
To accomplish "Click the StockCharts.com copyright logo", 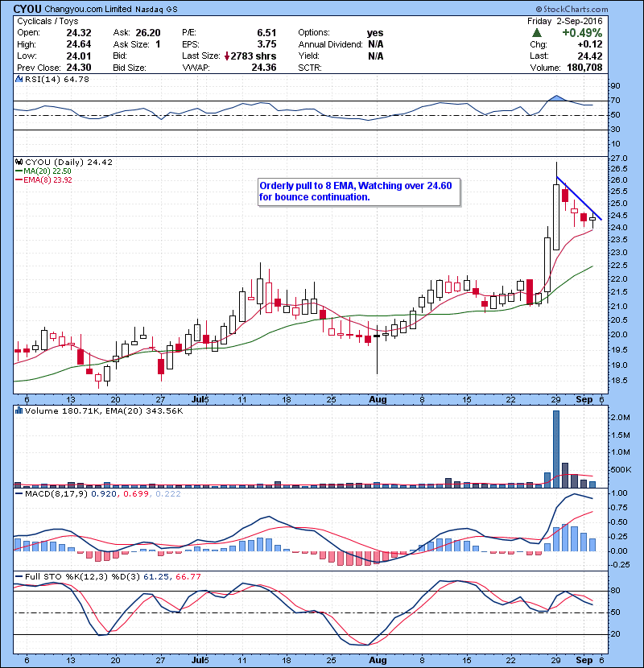I will [x=572, y=9].
